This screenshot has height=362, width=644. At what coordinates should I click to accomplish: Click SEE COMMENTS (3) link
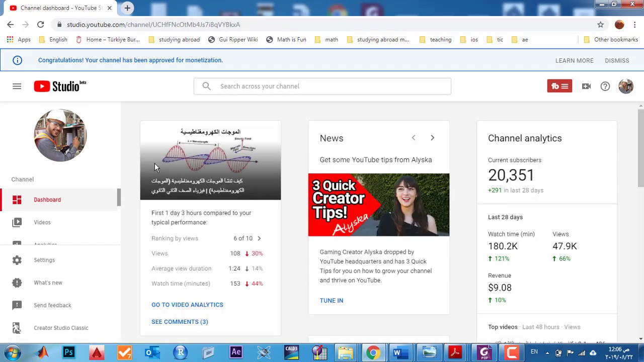coord(180,322)
